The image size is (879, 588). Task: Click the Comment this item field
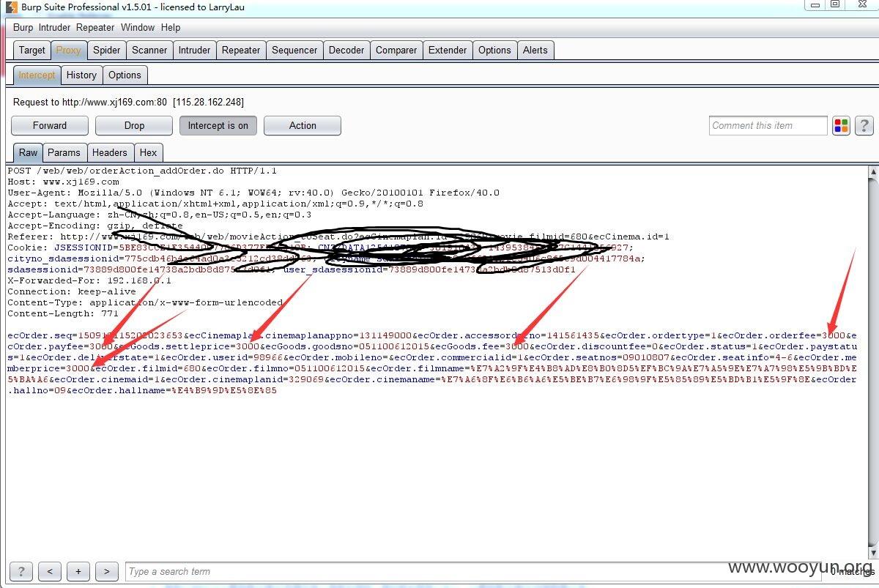click(x=768, y=126)
